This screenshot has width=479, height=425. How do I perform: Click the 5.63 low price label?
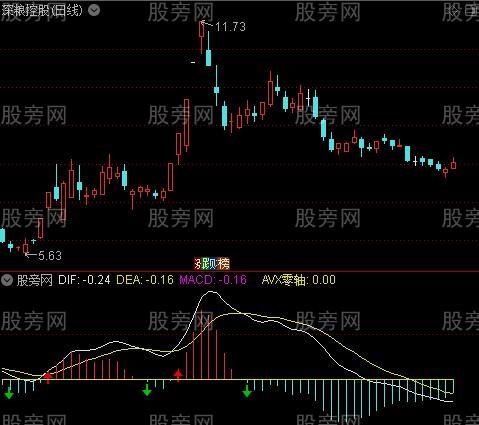pos(50,256)
